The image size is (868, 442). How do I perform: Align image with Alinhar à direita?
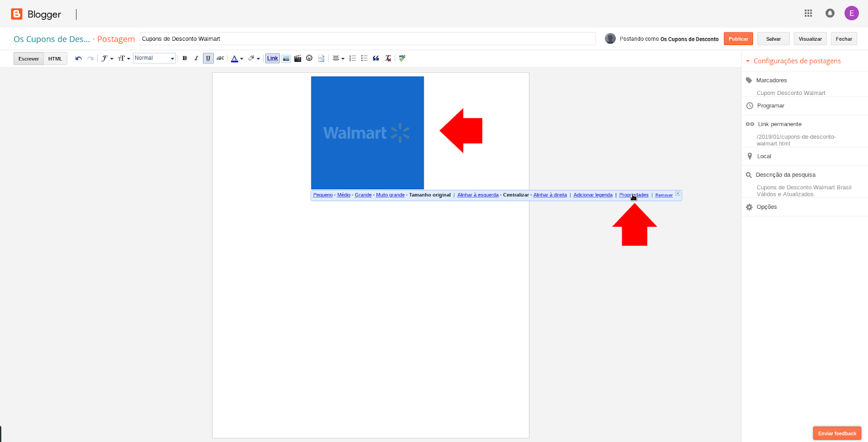(550, 195)
